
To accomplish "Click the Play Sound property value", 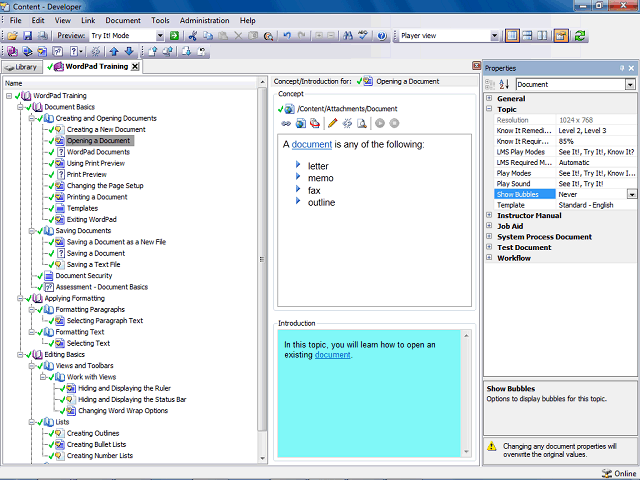I will coord(596,184).
